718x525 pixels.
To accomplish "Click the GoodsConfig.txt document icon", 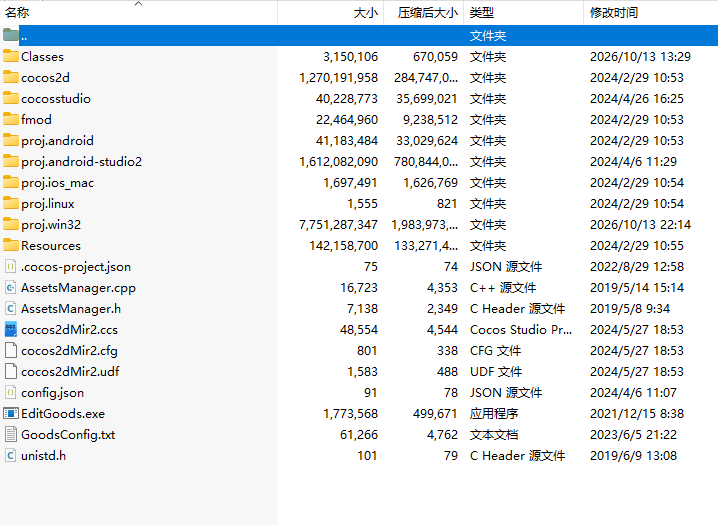I will pyautogui.click(x=11, y=435).
